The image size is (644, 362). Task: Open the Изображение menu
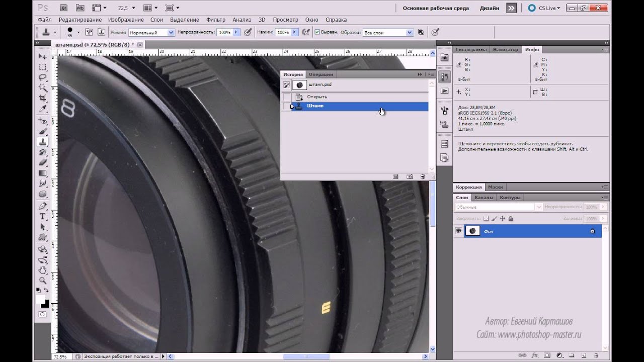[126, 20]
